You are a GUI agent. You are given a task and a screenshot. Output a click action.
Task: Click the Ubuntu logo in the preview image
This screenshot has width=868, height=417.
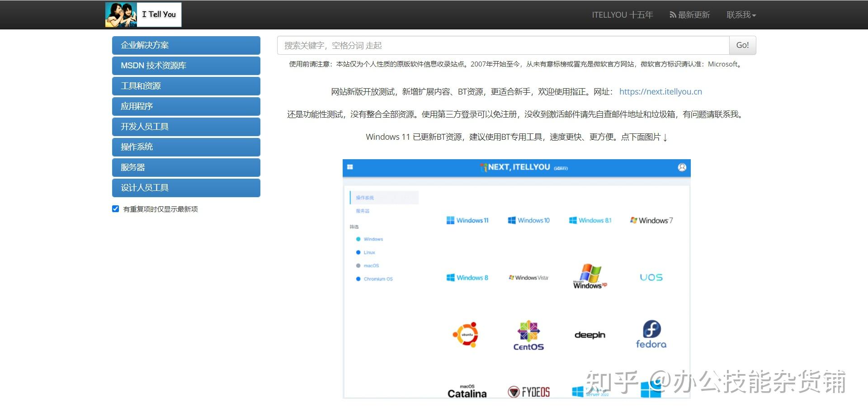(466, 335)
